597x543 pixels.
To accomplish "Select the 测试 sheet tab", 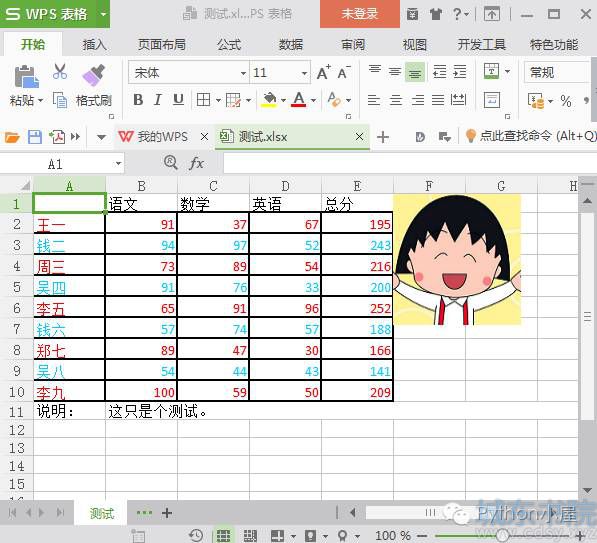I will tap(102, 513).
